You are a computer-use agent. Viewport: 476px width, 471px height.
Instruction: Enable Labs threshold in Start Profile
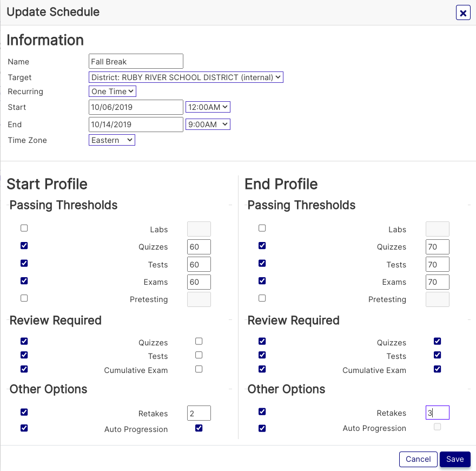click(x=24, y=228)
